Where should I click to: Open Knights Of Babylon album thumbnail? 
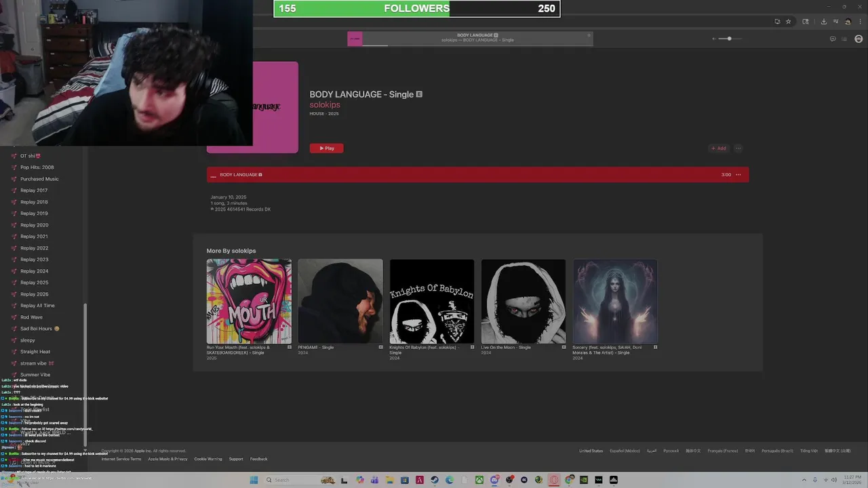click(432, 301)
